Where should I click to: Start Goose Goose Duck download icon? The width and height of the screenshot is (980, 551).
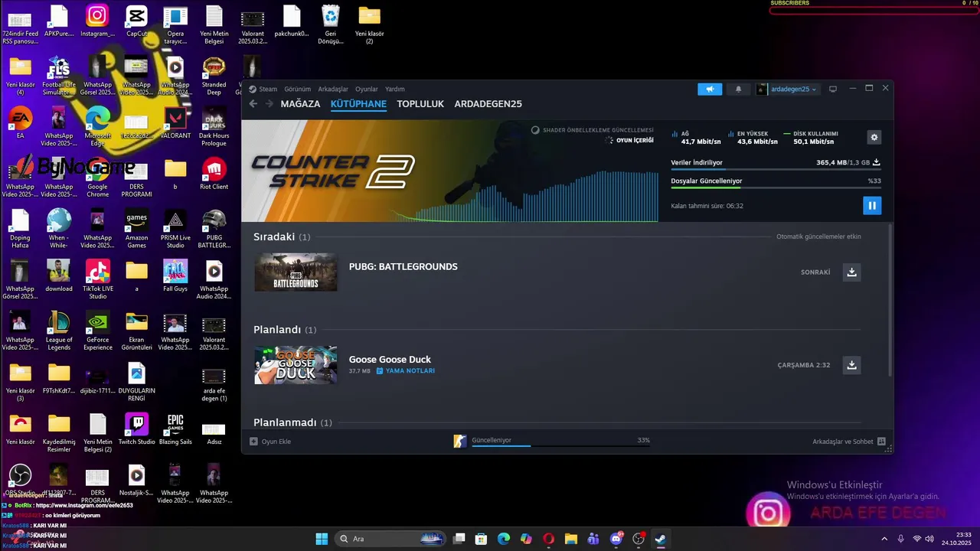point(851,365)
